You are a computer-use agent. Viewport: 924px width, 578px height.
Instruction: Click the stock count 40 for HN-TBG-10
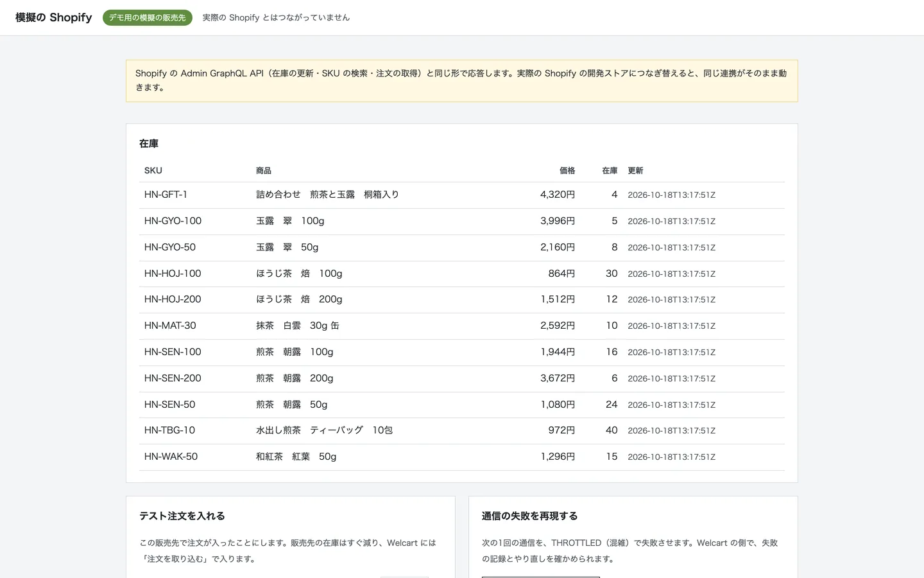(x=612, y=430)
